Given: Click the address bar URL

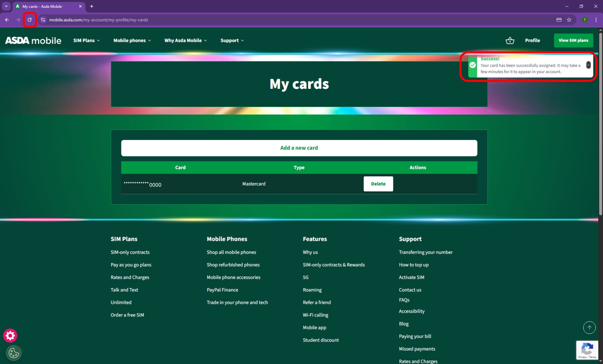Looking at the screenshot, I should (x=99, y=20).
